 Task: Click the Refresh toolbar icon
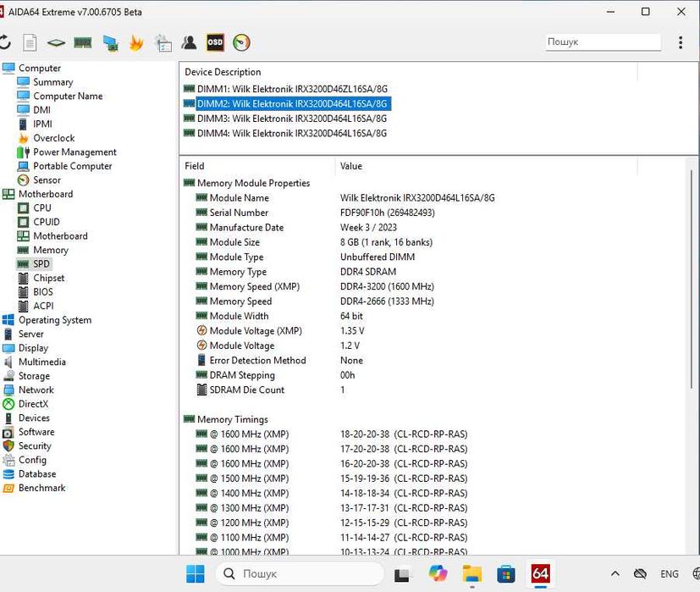point(4,42)
